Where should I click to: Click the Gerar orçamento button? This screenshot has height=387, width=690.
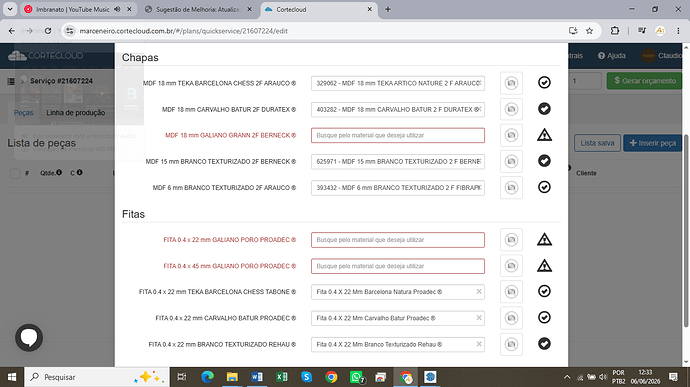[x=644, y=81]
